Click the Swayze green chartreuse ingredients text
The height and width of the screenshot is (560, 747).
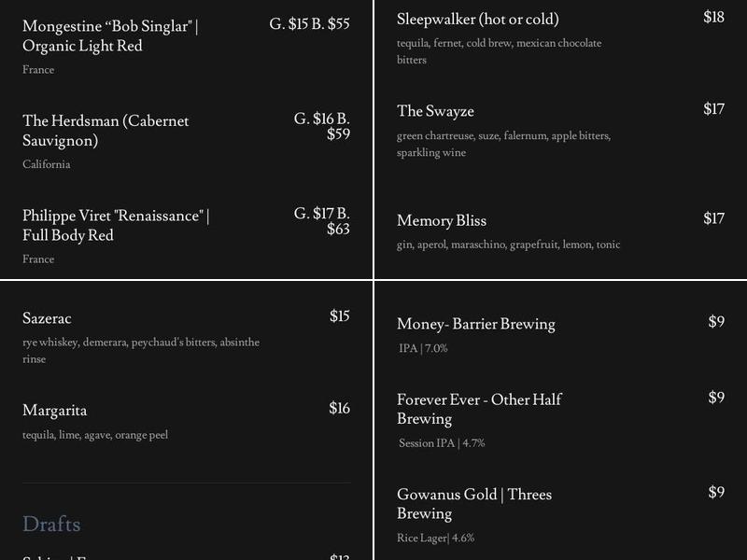(503, 144)
